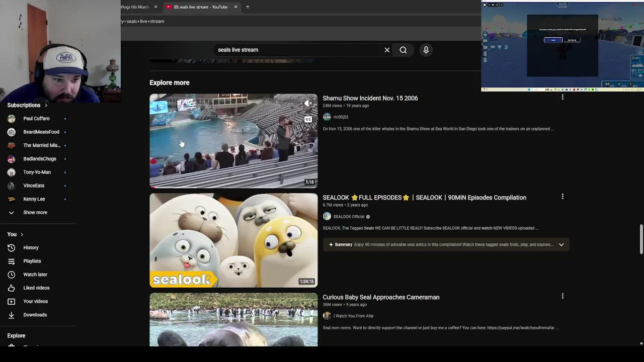Image resolution: width=644 pixels, height=362 pixels.
Task: Select 36M views 9 years ago text
Action: tap(345, 305)
